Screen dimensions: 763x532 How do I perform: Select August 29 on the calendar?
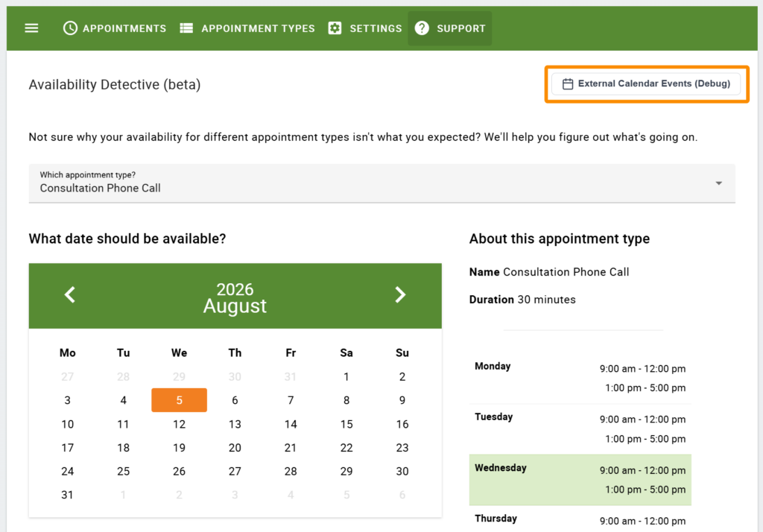coord(346,471)
